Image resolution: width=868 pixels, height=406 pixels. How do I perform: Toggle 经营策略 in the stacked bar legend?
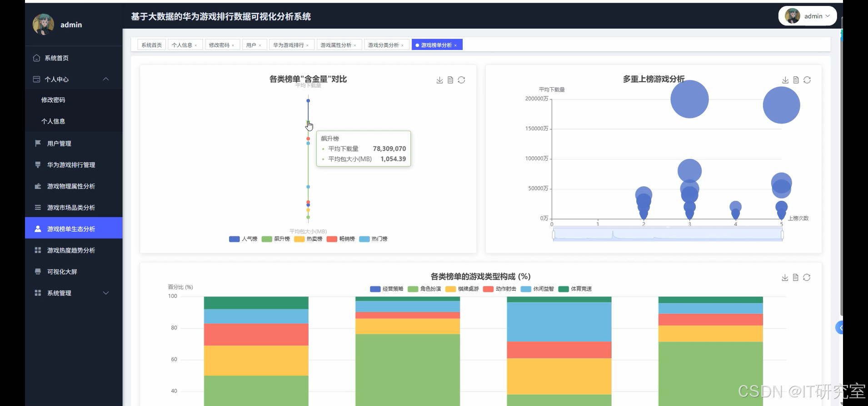(x=387, y=289)
